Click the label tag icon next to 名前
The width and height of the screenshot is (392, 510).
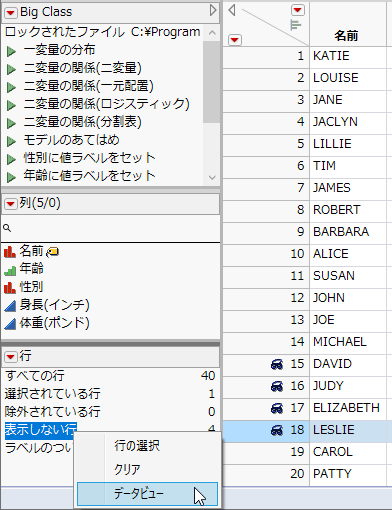pyautogui.click(x=53, y=252)
